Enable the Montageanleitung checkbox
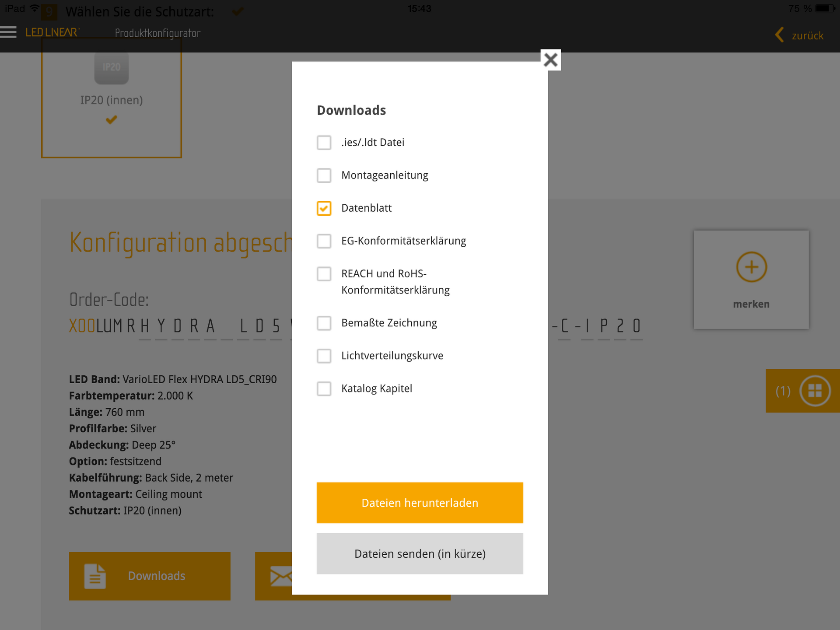 324,175
